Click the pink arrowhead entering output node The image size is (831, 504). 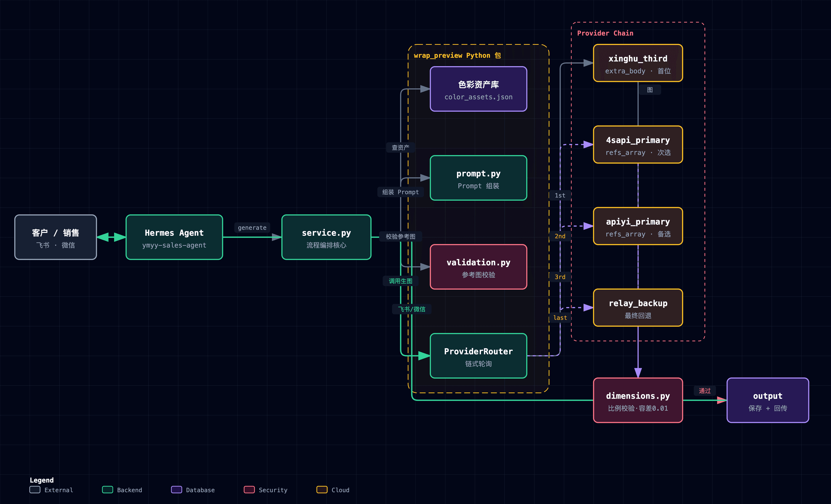tap(722, 400)
